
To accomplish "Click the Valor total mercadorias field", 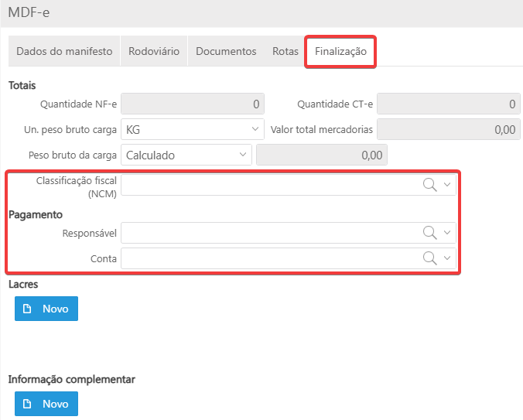I will coord(448,129).
